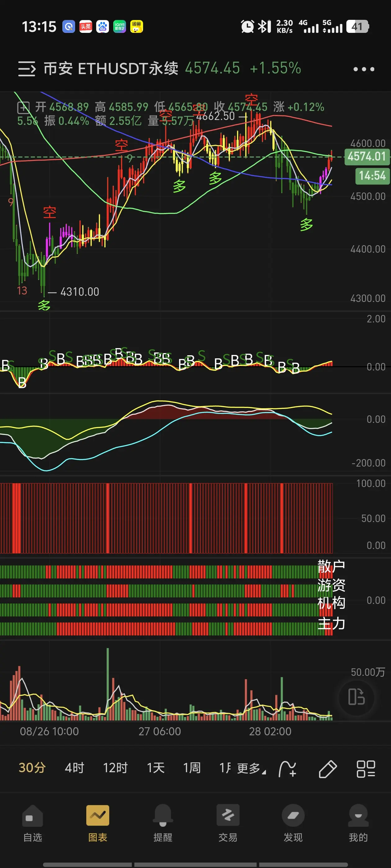391x868 pixels.
Task: Switch to the 4时 timeframe
Action: 74,768
